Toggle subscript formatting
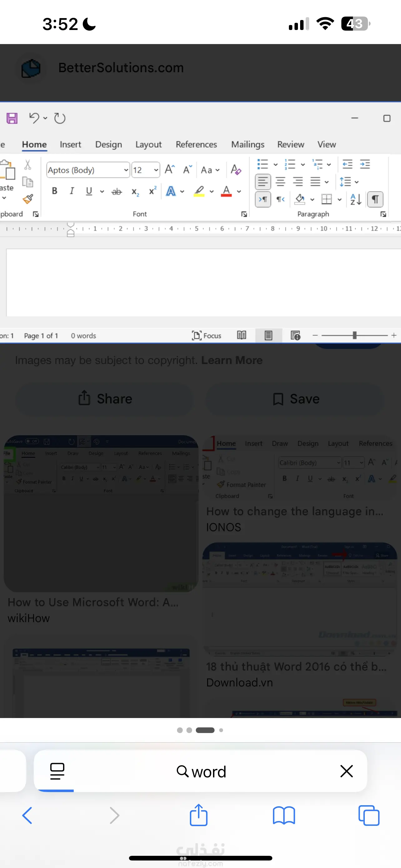The width and height of the screenshot is (401, 868). [135, 192]
